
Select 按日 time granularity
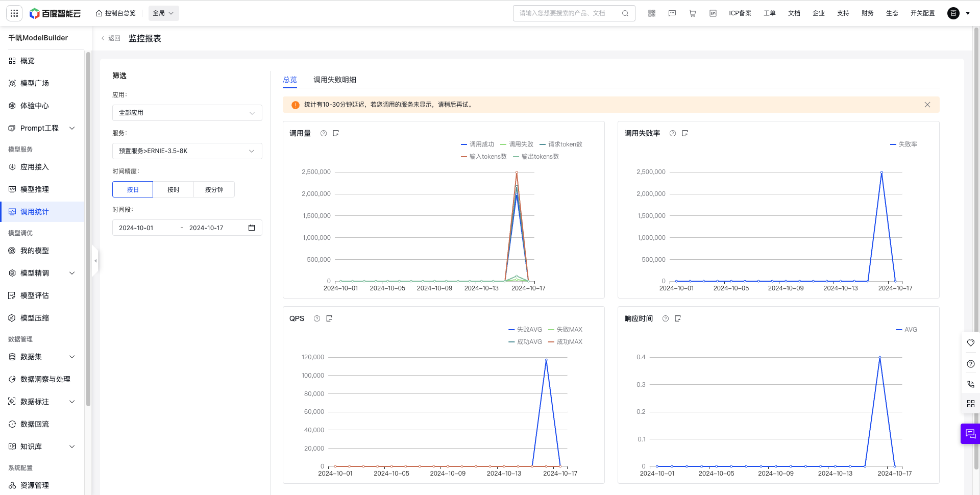click(x=133, y=189)
